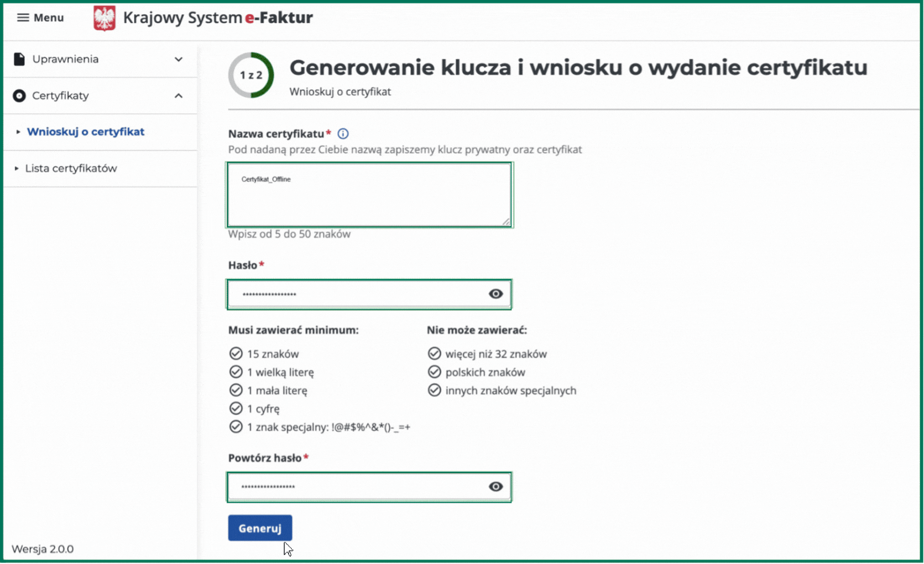Click the Certyfikaty circle icon
Image resolution: width=924 pixels, height=564 pixels.
tap(19, 96)
